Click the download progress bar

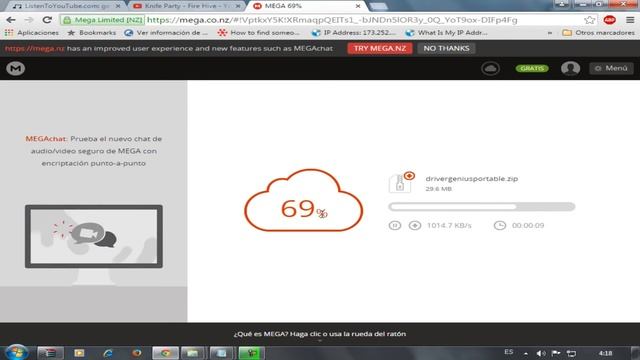(x=482, y=207)
